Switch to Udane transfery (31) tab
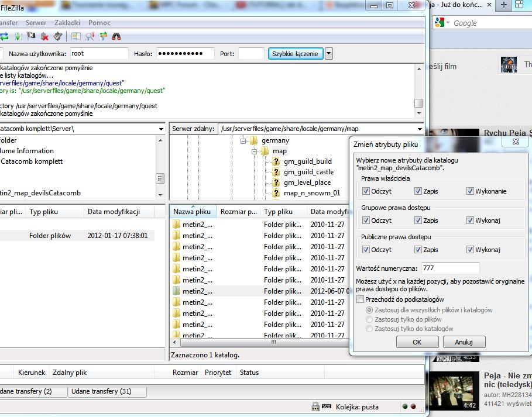 pyautogui.click(x=107, y=391)
